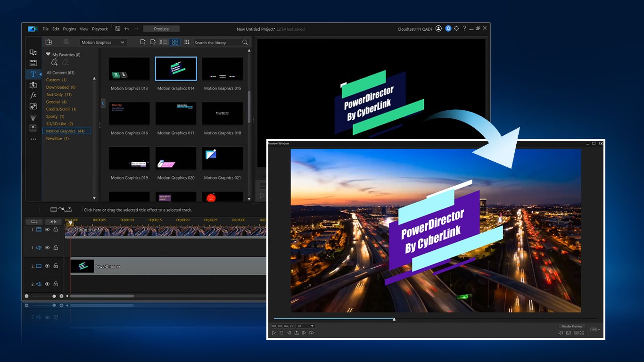
Task: Open the Audio Mixing Room icon
Action: click(x=33, y=128)
